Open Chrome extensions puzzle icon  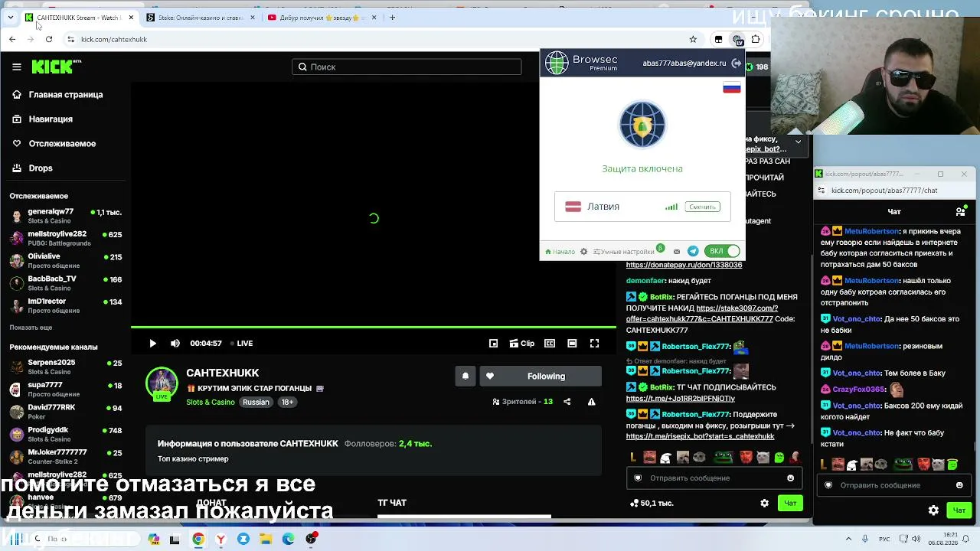tap(756, 39)
